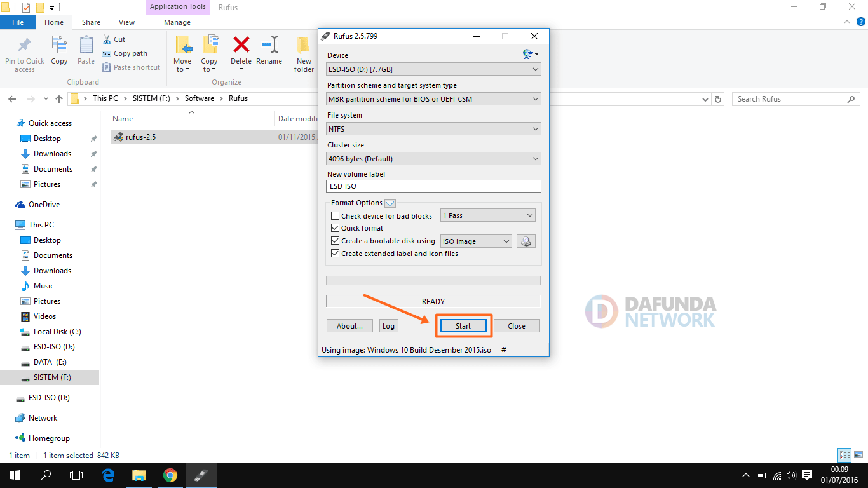Open Microsoft Edge from the taskbar

click(108, 475)
